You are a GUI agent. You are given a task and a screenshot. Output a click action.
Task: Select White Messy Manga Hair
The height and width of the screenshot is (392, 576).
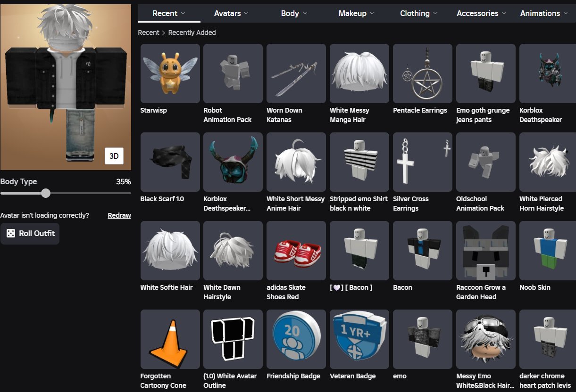[x=359, y=73]
